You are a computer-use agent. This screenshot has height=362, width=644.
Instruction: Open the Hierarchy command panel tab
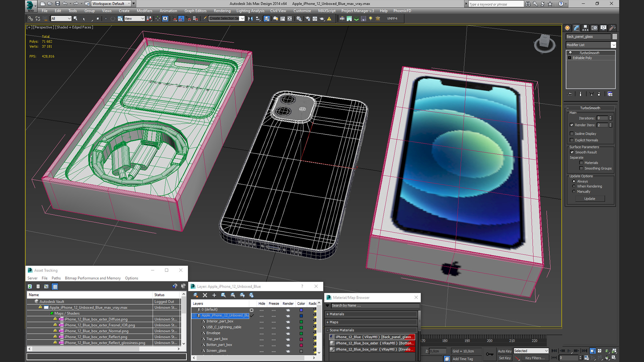coord(585,28)
